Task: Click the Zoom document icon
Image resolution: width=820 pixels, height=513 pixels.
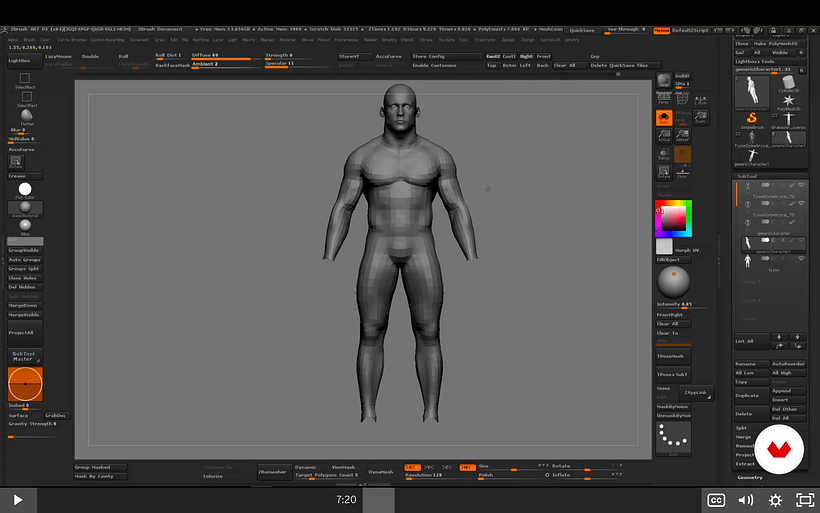Action: point(701,118)
